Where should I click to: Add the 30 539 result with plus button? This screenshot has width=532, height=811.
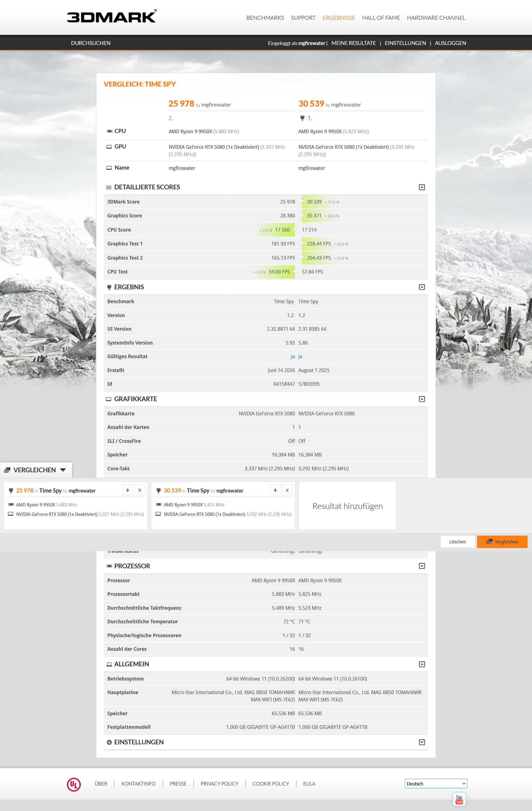pyautogui.click(x=275, y=490)
